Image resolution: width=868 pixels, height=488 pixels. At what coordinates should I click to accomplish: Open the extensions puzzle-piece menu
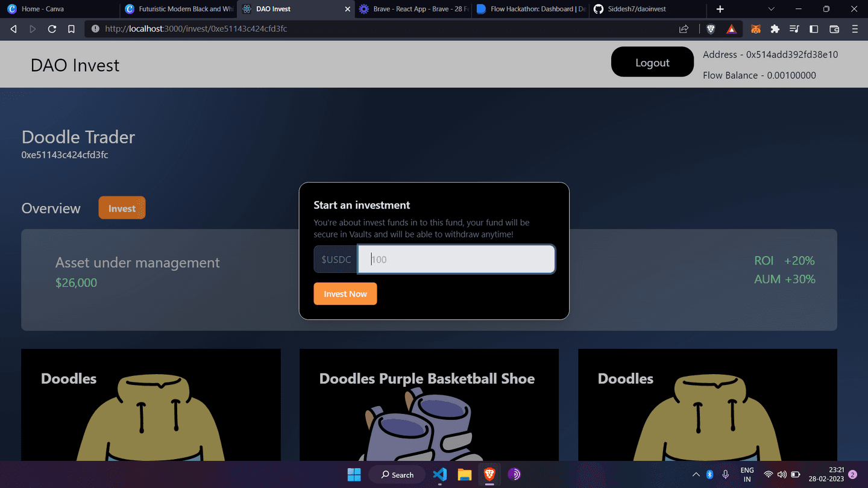[x=775, y=29]
